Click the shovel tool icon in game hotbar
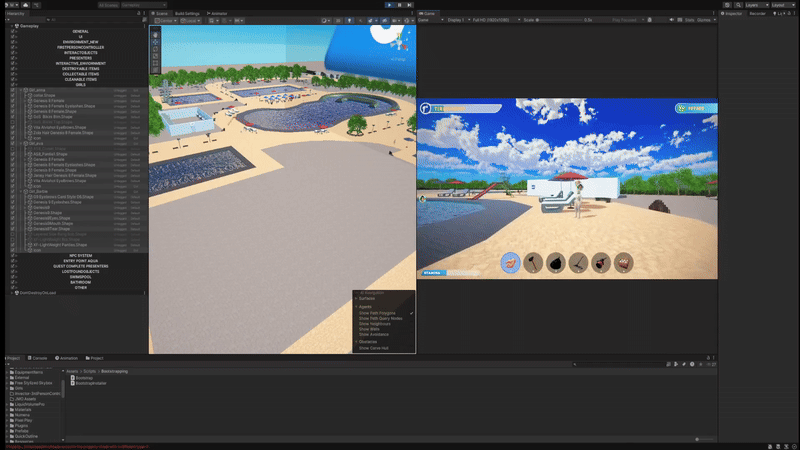Viewport: 800px width, 450px height. 533,263
